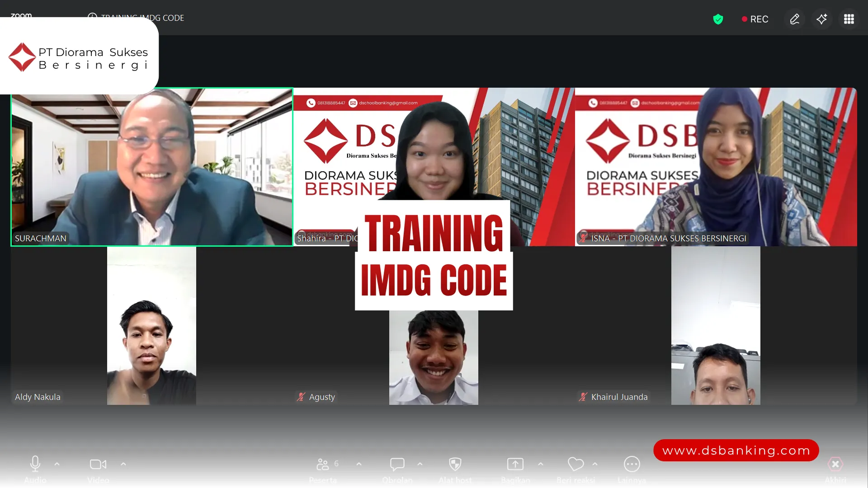
Task: Click the Bagikan share screen icon
Action: tap(515, 464)
